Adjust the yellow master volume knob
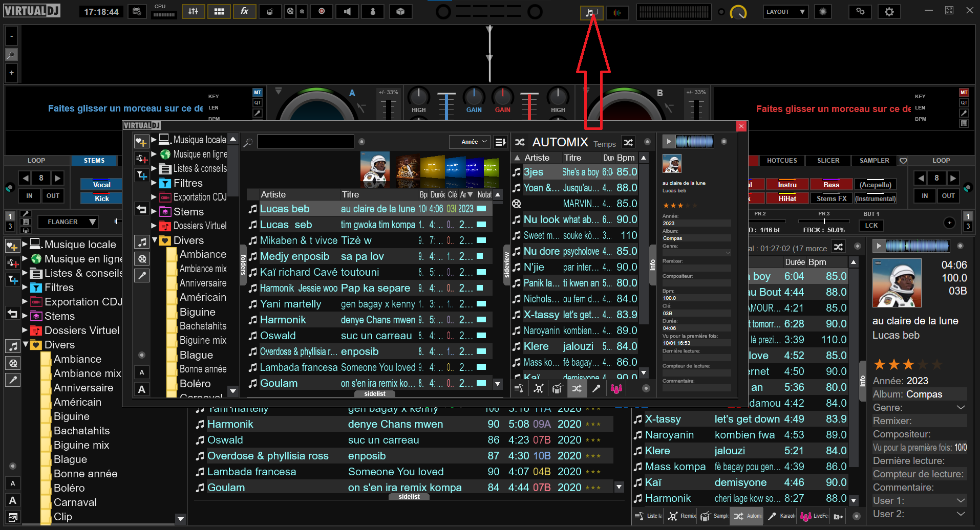This screenshot has height=530, width=980. point(738,12)
